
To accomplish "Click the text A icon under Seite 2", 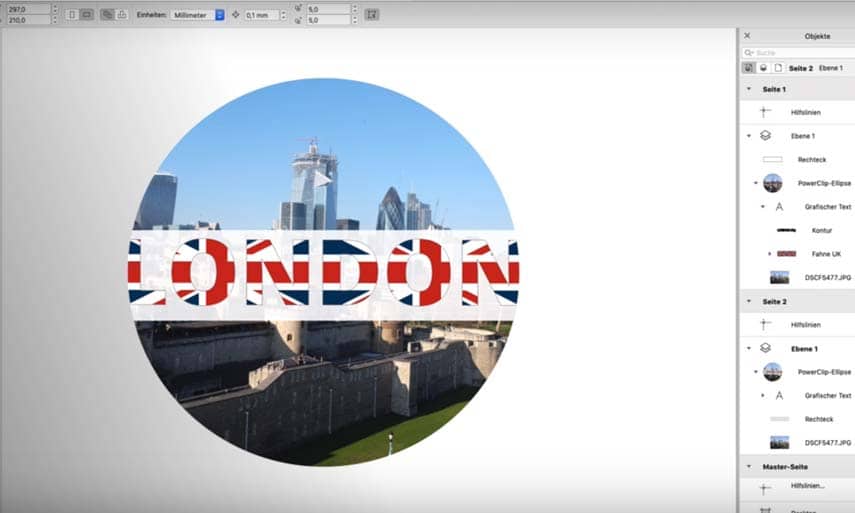I will [x=779, y=396].
